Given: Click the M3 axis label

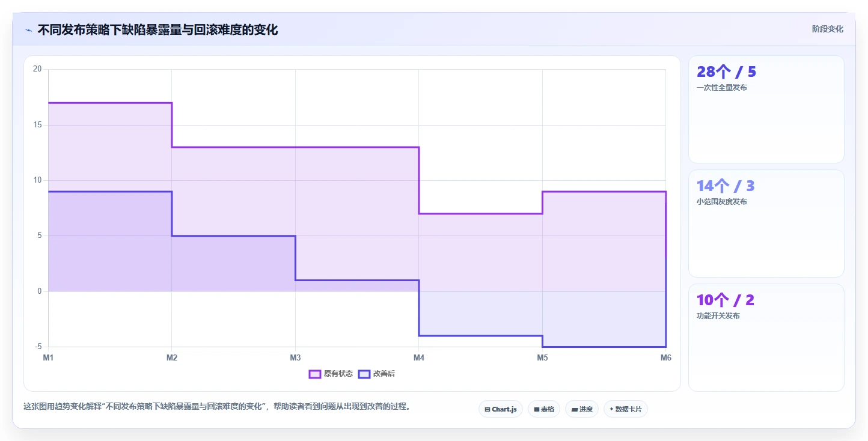Looking at the screenshot, I should tap(295, 358).
